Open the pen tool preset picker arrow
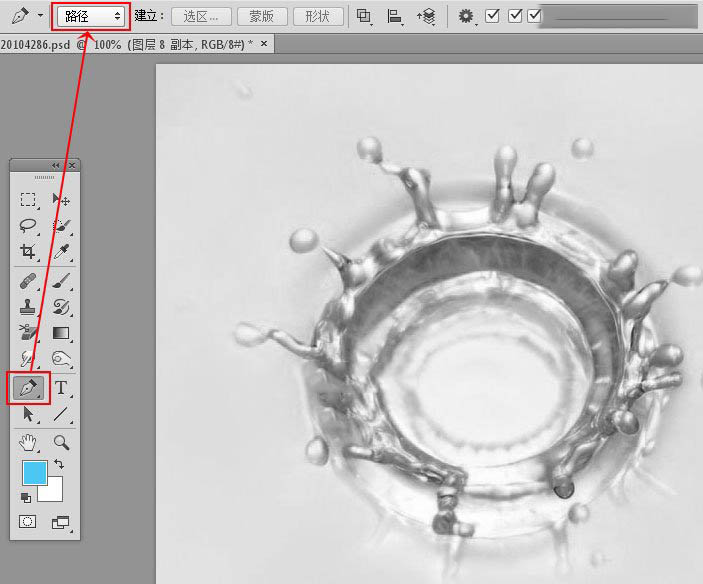The height and width of the screenshot is (584, 703). 39,16
